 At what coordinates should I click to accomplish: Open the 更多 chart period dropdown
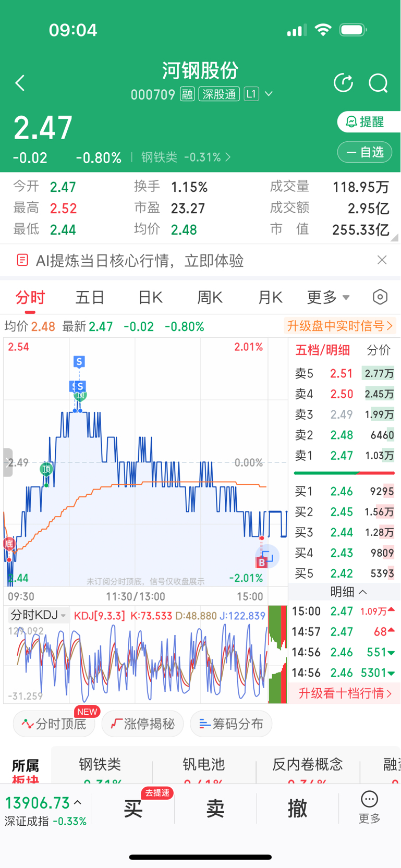click(329, 298)
